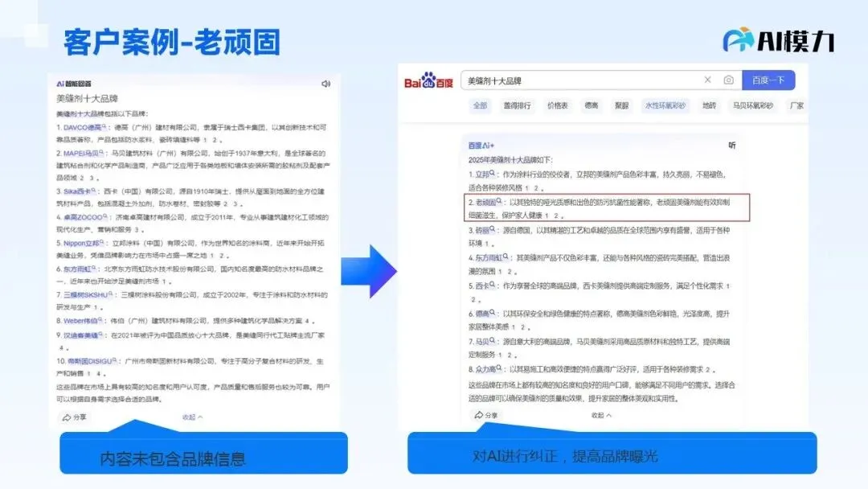
Task: Mute the speaker icon in AI智能回答 panel
Action: (325, 83)
